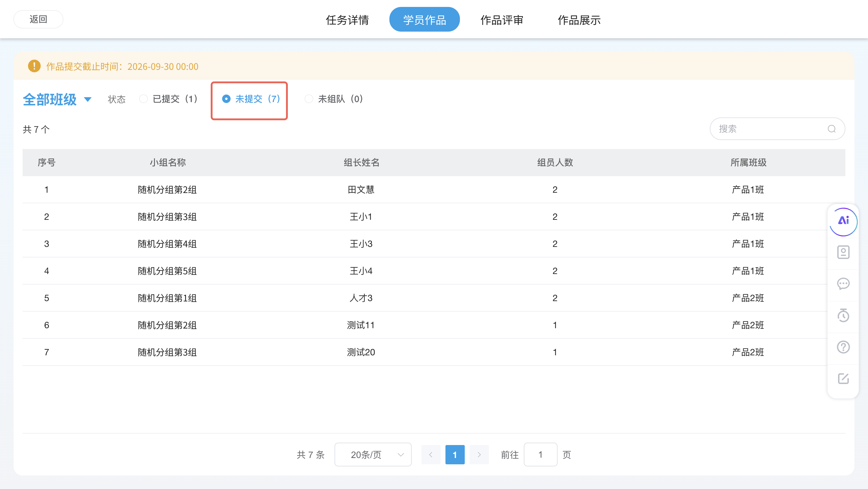The image size is (868, 489).
Task: Click the deadline text 2026-09-30 00:00
Action: tap(163, 67)
